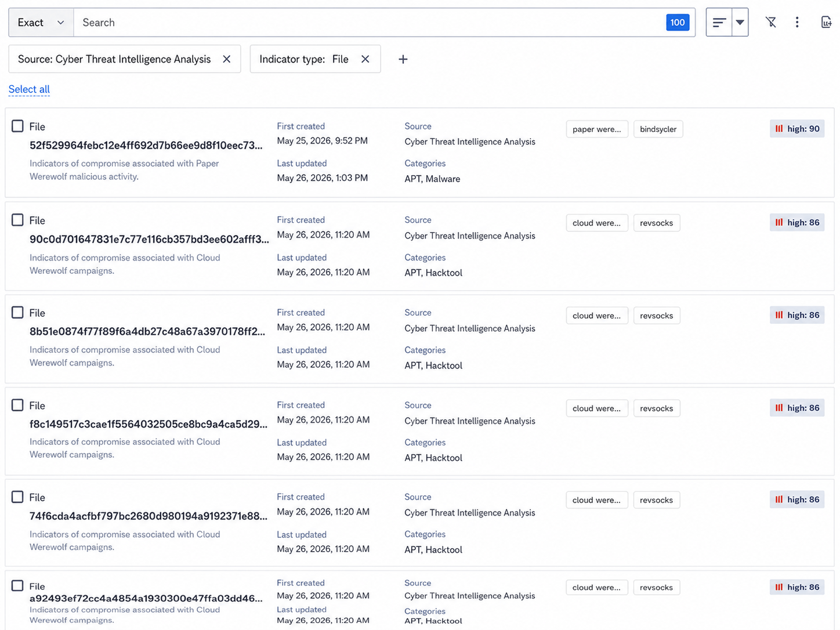
Task: Open the three-dot more options menu
Action: 797,22
